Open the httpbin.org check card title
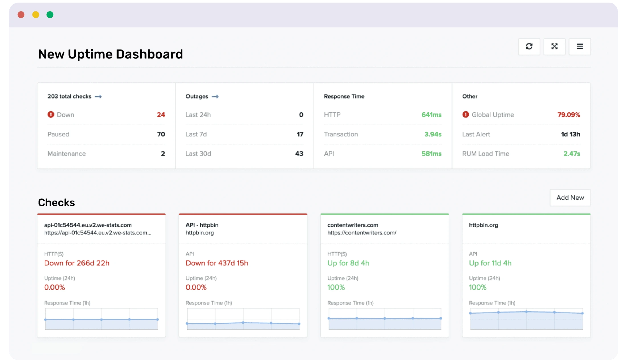Image resolution: width=627 pixels, height=364 pixels. coord(484,225)
